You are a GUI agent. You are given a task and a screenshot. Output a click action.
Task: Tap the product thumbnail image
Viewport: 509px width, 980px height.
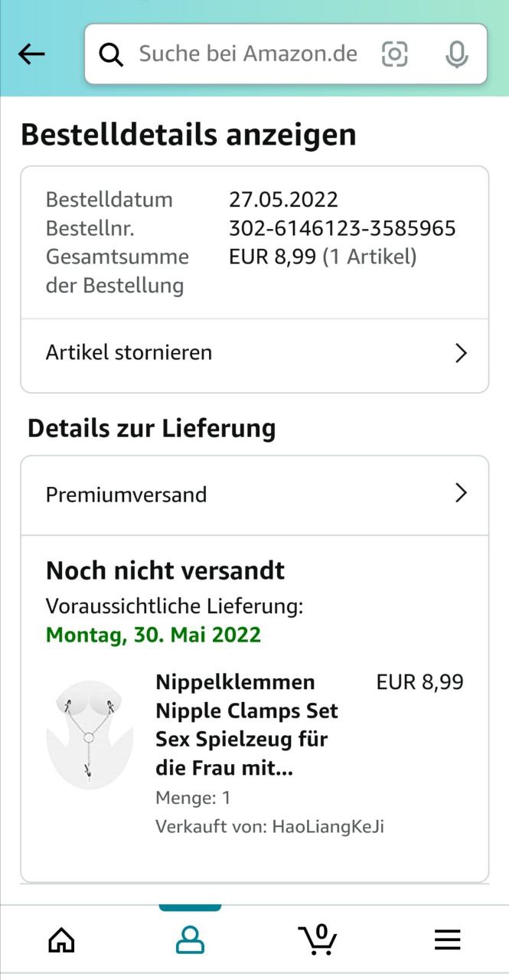90,734
